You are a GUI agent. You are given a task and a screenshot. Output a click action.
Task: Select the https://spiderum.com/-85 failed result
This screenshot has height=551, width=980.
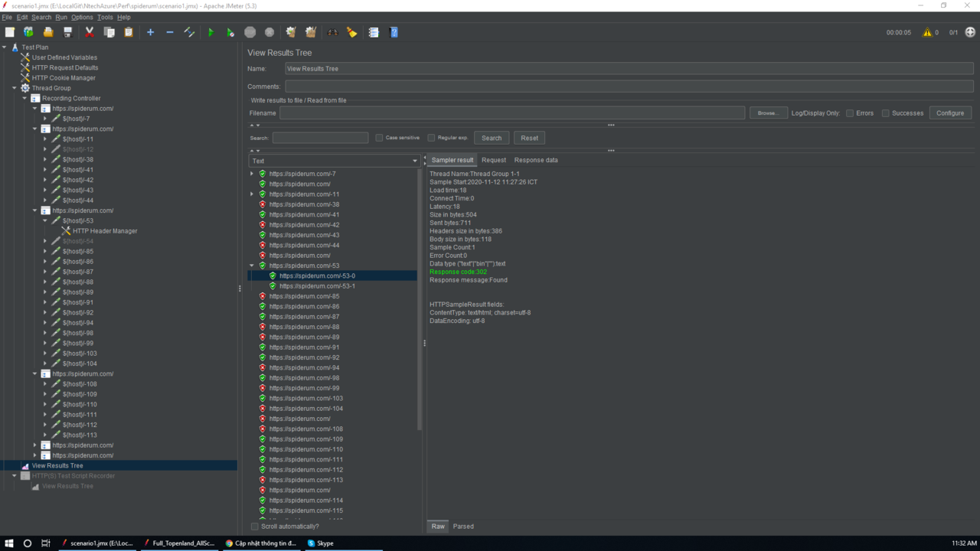pos(304,296)
